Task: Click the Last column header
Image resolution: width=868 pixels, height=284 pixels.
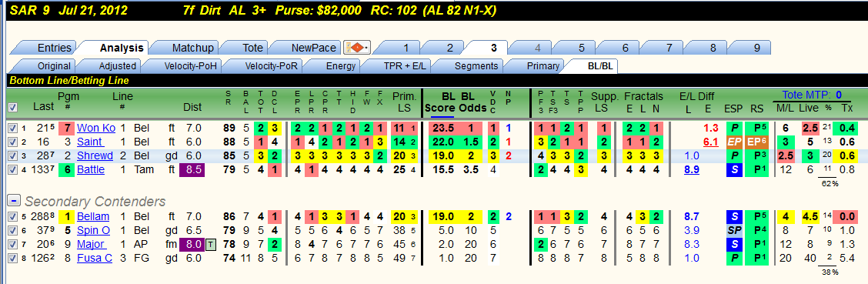Action: pos(44,106)
